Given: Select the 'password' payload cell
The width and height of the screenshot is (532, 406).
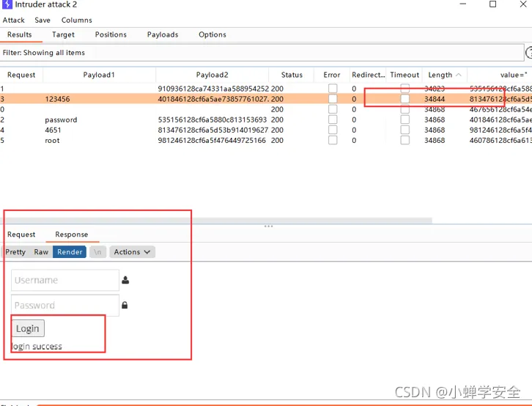Looking at the screenshot, I should 61,119.
